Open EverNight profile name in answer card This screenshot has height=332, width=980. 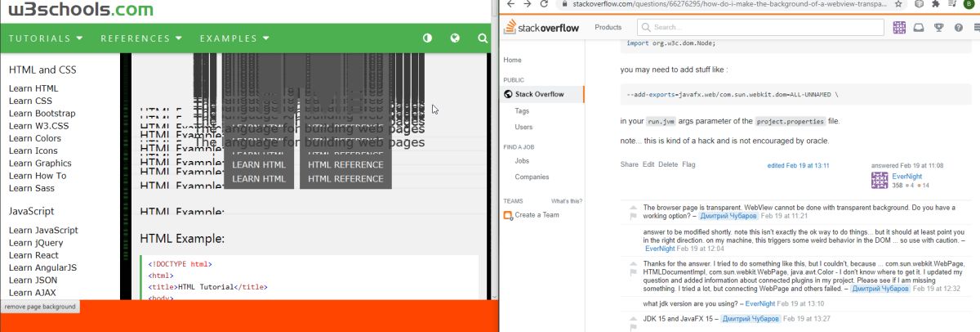click(x=908, y=177)
